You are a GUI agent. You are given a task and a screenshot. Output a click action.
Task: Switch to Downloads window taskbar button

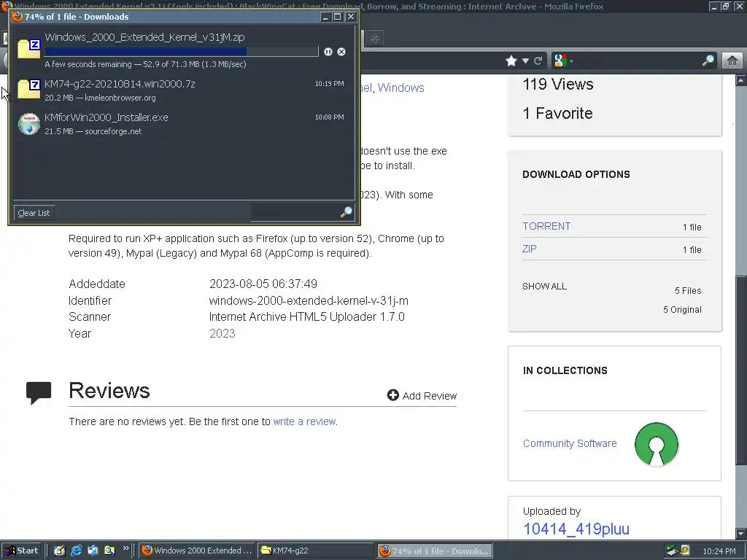435,551
